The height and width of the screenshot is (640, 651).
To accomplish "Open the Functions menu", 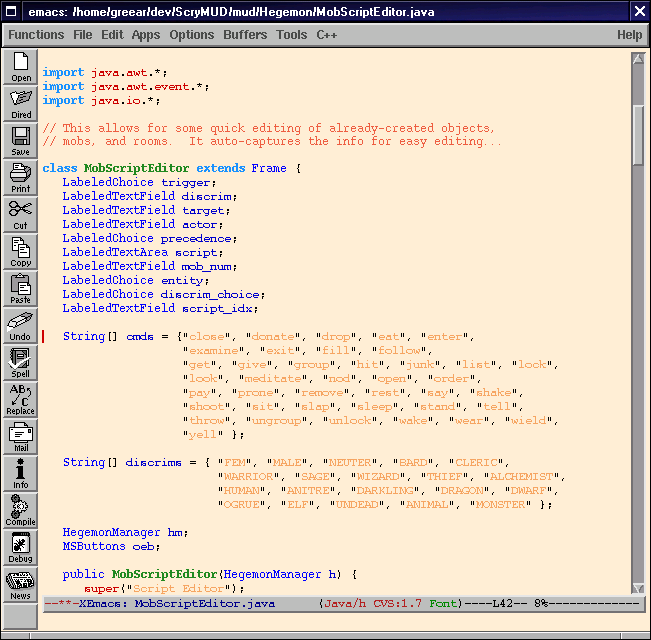I will 36,35.
